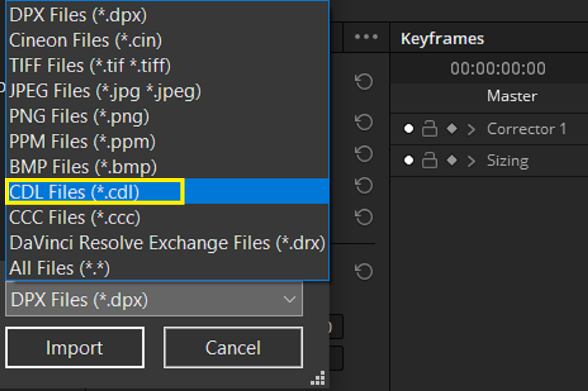Select CDL Files (*.cdl) from the list
588x391 pixels.
coord(167,192)
